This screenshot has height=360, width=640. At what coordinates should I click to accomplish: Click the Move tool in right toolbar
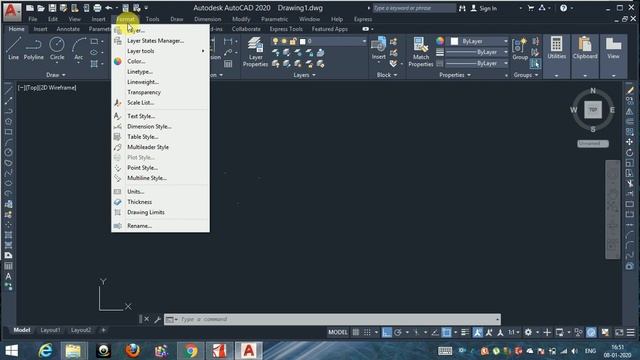pos(630,142)
